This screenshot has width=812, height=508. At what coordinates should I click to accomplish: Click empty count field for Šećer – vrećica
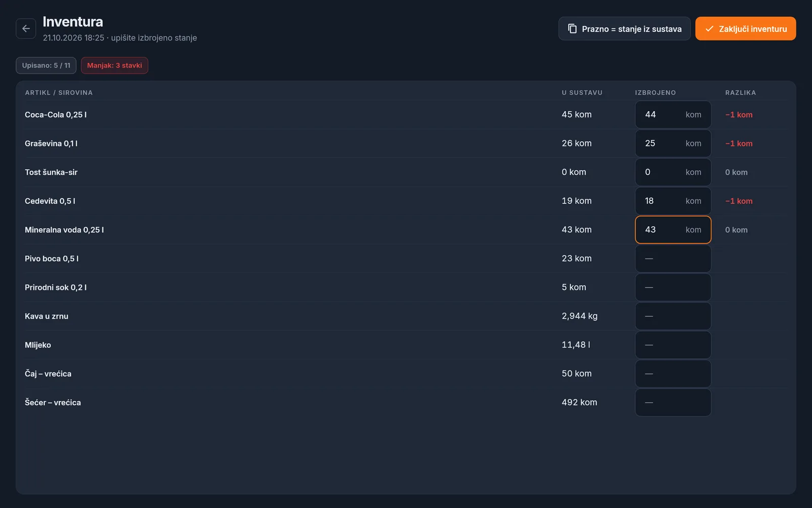point(673,402)
